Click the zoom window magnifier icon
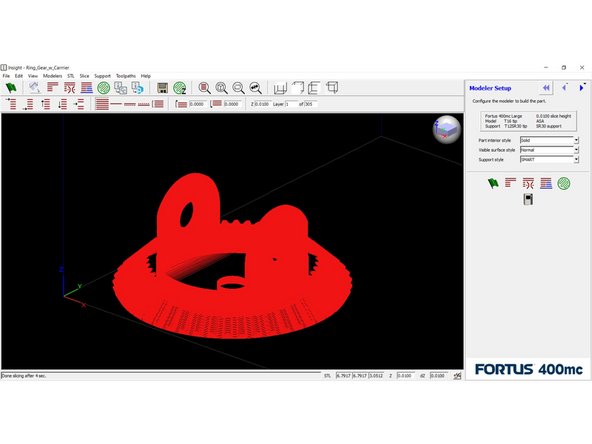This screenshot has height=444, width=592. 204,88
